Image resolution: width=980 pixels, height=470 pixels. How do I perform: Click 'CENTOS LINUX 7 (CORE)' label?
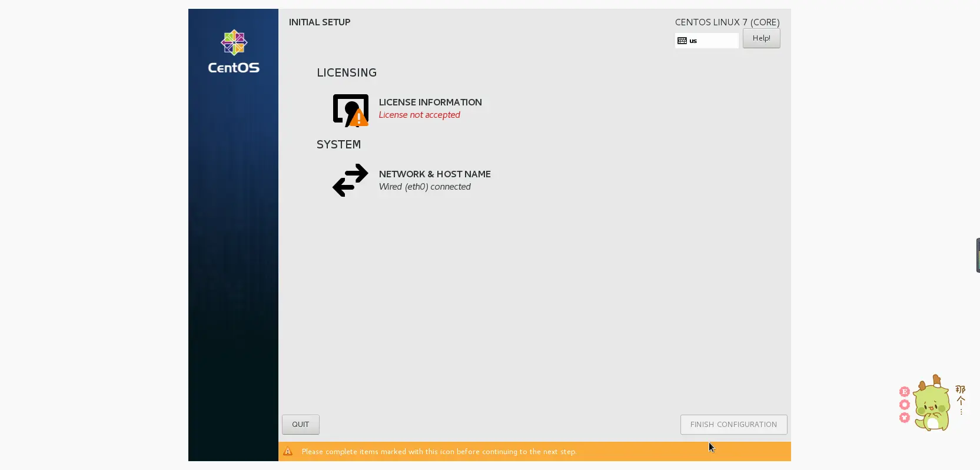pos(727,22)
